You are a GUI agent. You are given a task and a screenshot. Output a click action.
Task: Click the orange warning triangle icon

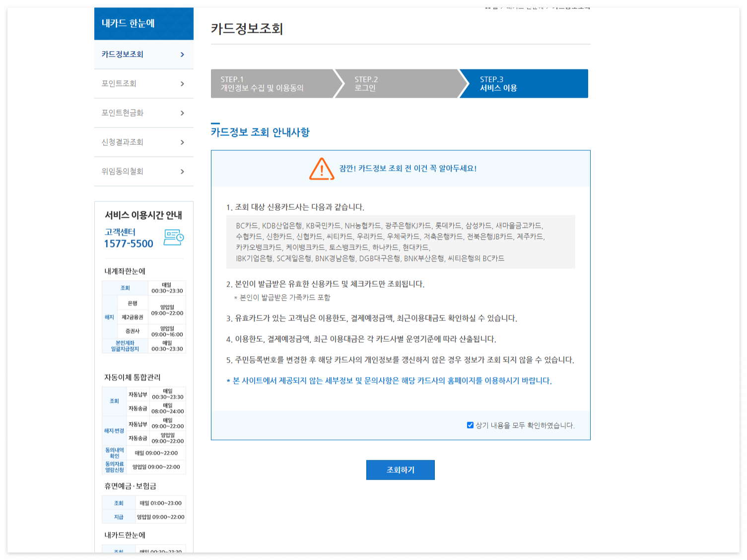(x=322, y=169)
